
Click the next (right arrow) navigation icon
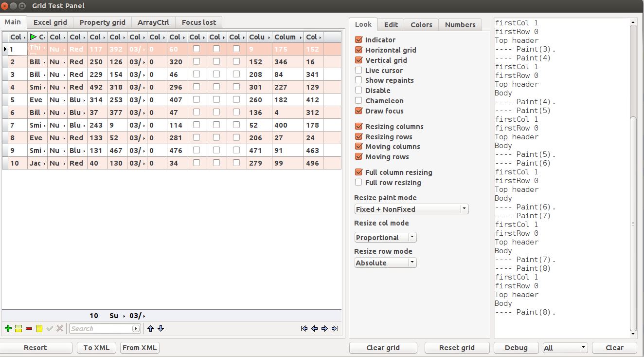[324, 329]
